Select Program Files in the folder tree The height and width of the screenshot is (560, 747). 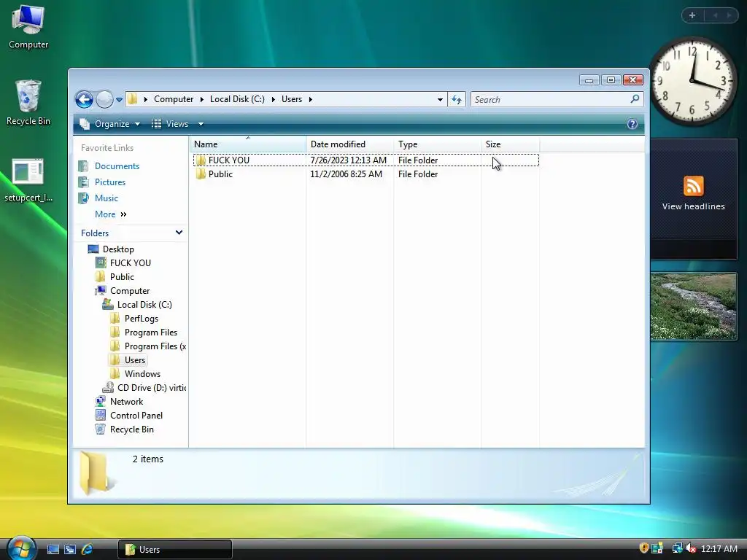coord(150,332)
